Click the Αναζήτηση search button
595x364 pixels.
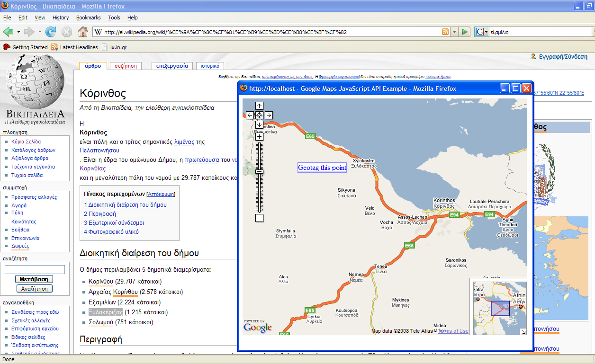[x=34, y=289]
